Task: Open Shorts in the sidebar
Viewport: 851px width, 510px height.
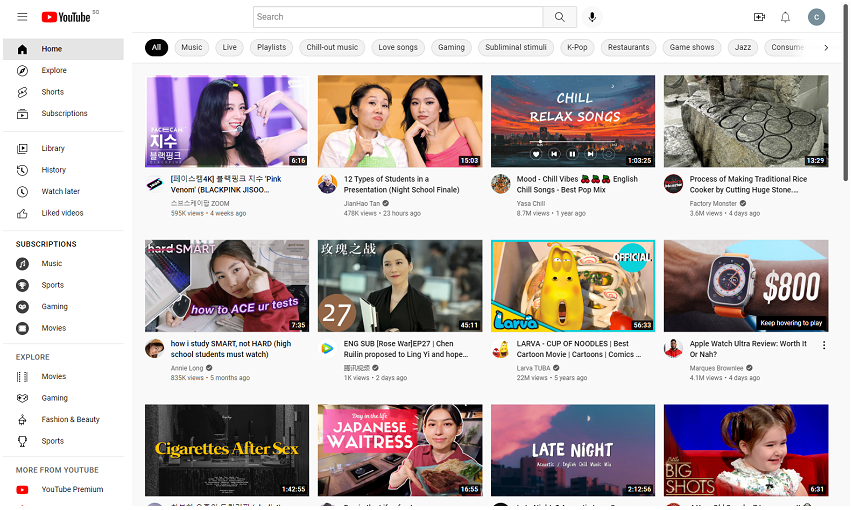Action: click(x=52, y=92)
